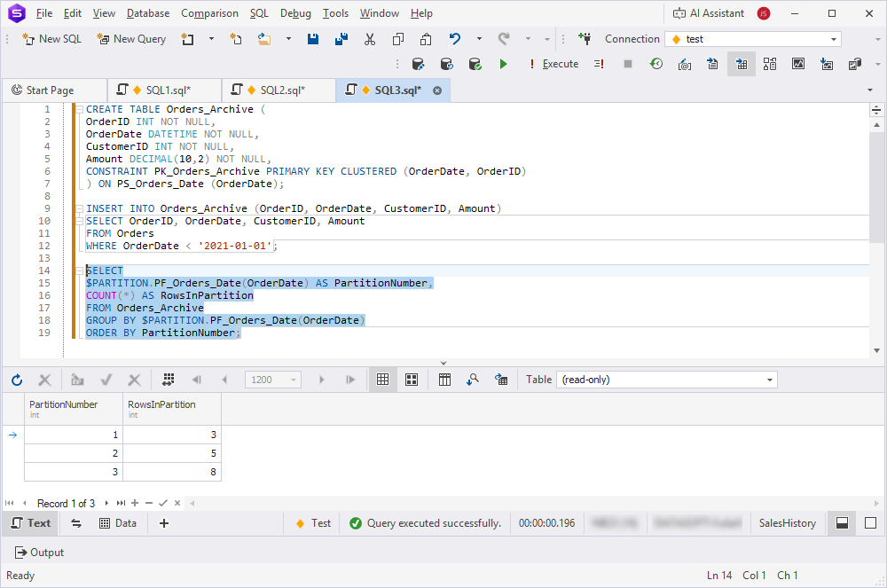Click the Save All icon

click(341, 39)
